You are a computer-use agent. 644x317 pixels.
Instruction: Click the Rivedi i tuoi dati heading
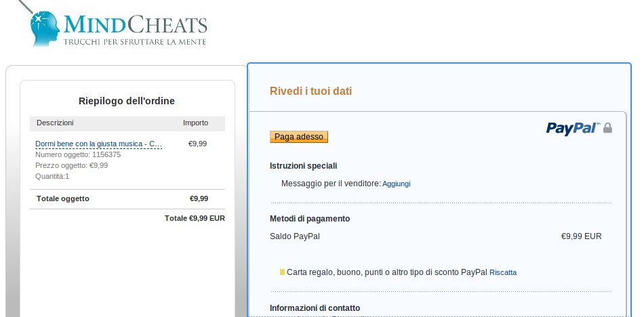pyautogui.click(x=311, y=91)
